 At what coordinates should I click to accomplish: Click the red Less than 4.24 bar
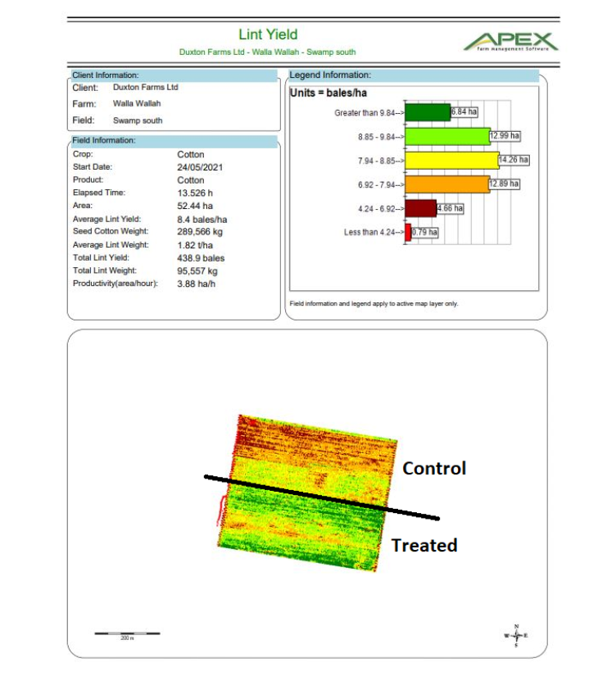coord(408,233)
